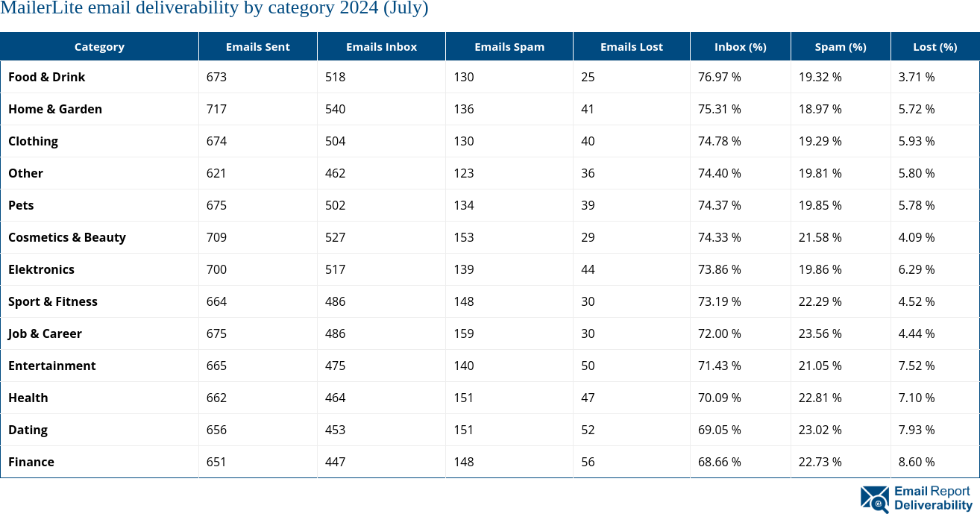Click 44 emails lost for Elektronics
The width and height of the screenshot is (980, 514).
click(x=588, y=269)
